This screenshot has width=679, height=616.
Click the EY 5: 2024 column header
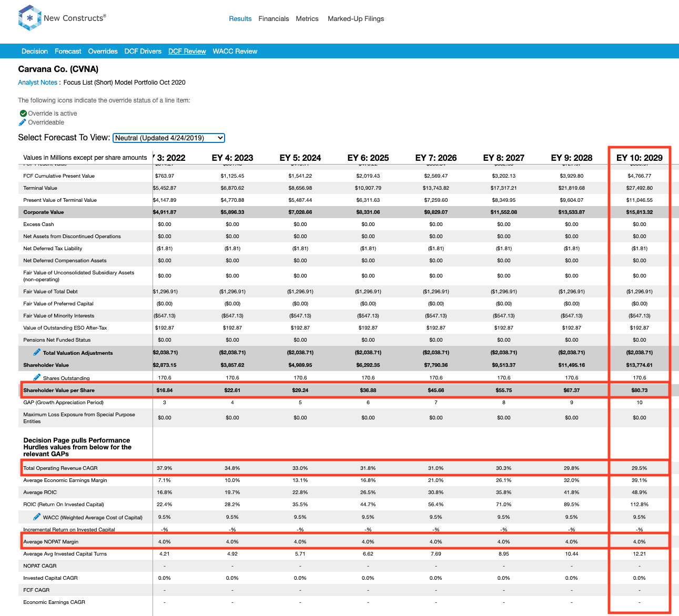pyautogui.click(x=300, y=158)
